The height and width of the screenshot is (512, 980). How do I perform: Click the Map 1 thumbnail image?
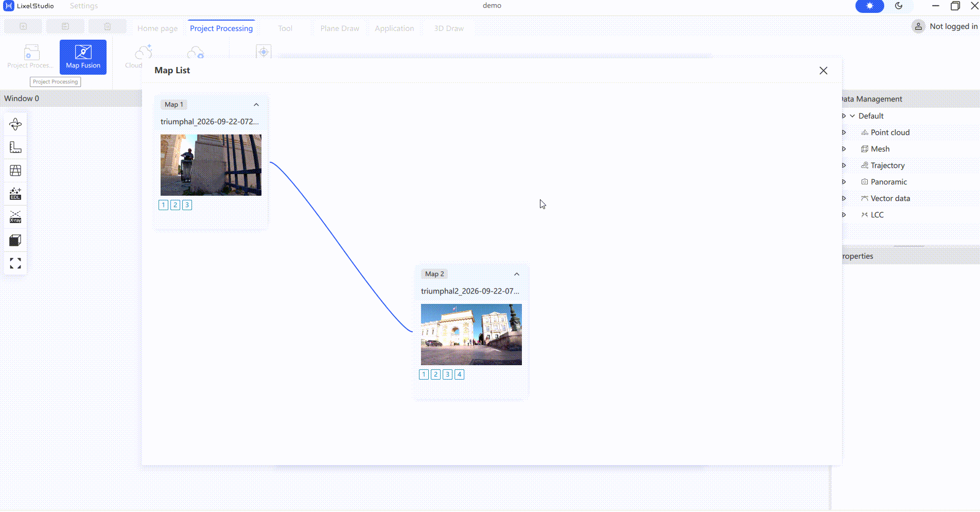click(x=211, y=165)
